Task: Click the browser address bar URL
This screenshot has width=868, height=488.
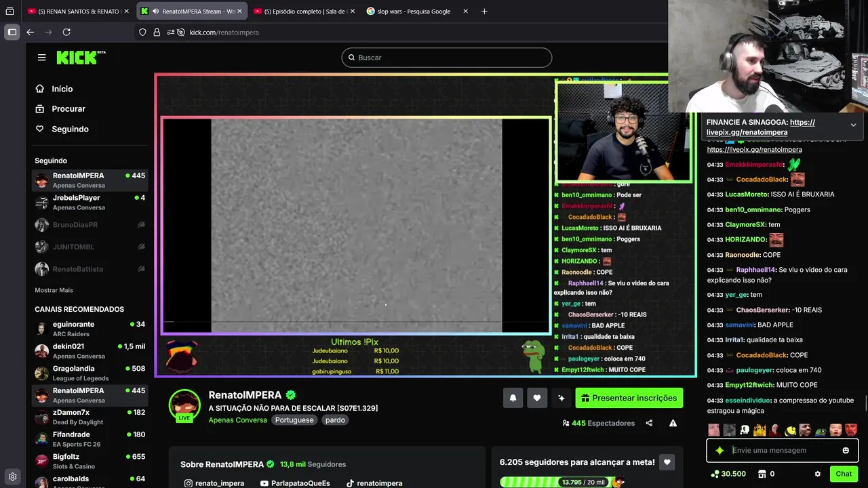Action: pyautogui.click(x=224, y=32)
